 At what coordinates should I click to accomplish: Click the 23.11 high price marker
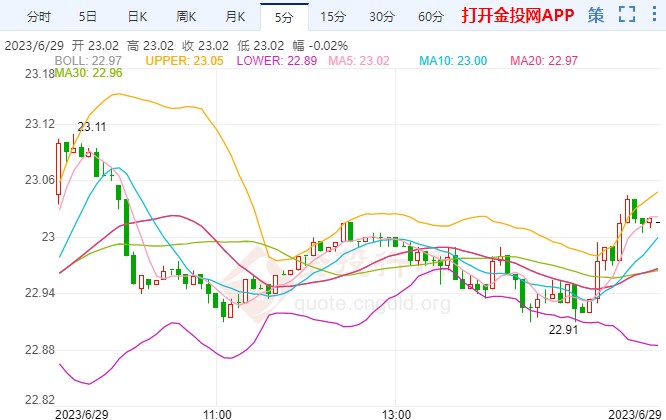point(92,127)
